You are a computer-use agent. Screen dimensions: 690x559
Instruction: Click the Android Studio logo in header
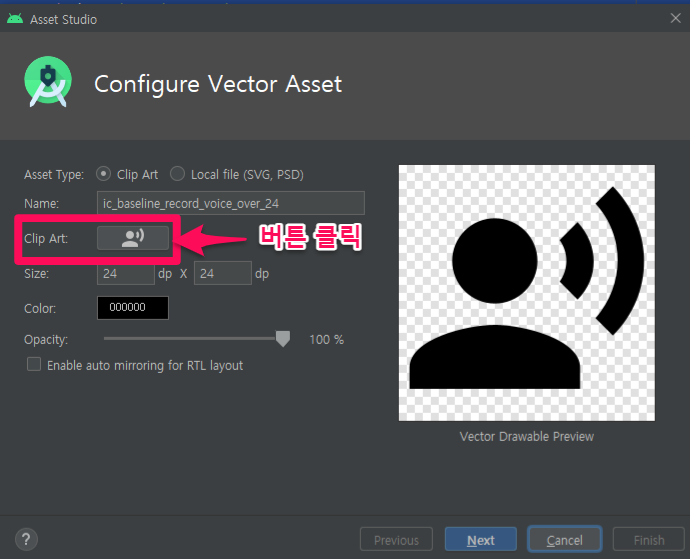point(48,82)
